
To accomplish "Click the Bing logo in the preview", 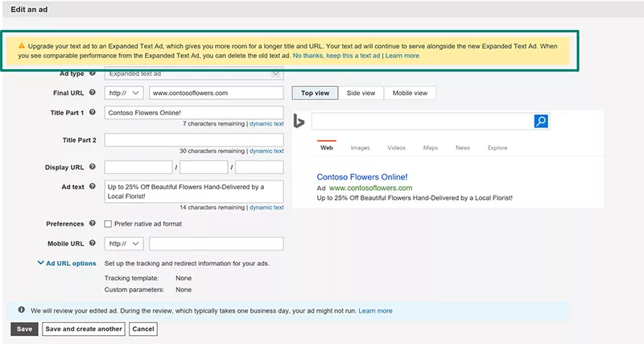I will click(299, 121).
